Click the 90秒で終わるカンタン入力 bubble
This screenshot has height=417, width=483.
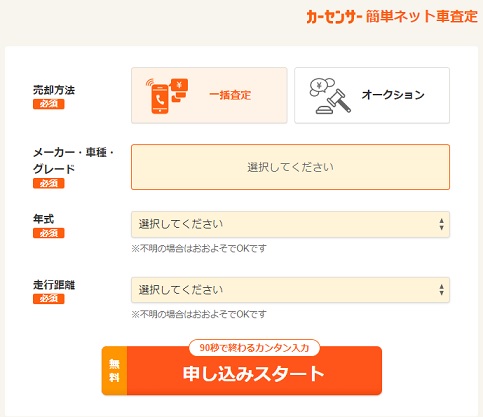click(254, 348)
